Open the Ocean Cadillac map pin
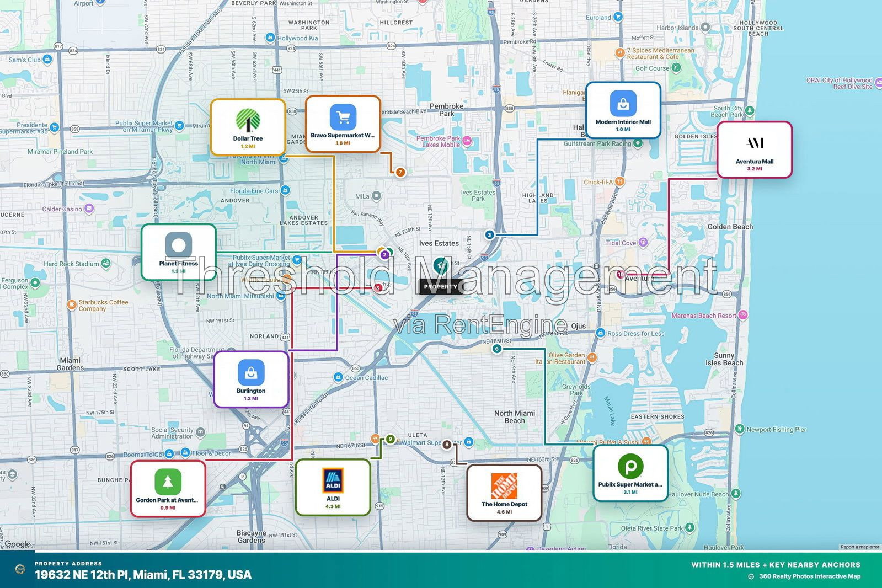 pyautogui.click(x=339, y=377)
